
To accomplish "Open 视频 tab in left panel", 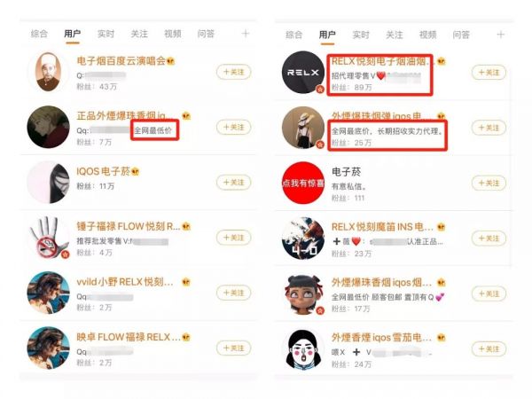I will [173, 34].
